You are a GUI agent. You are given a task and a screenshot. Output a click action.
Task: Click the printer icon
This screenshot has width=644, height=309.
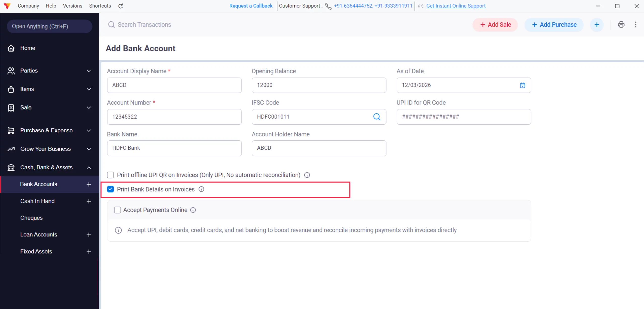pos(621,25)
